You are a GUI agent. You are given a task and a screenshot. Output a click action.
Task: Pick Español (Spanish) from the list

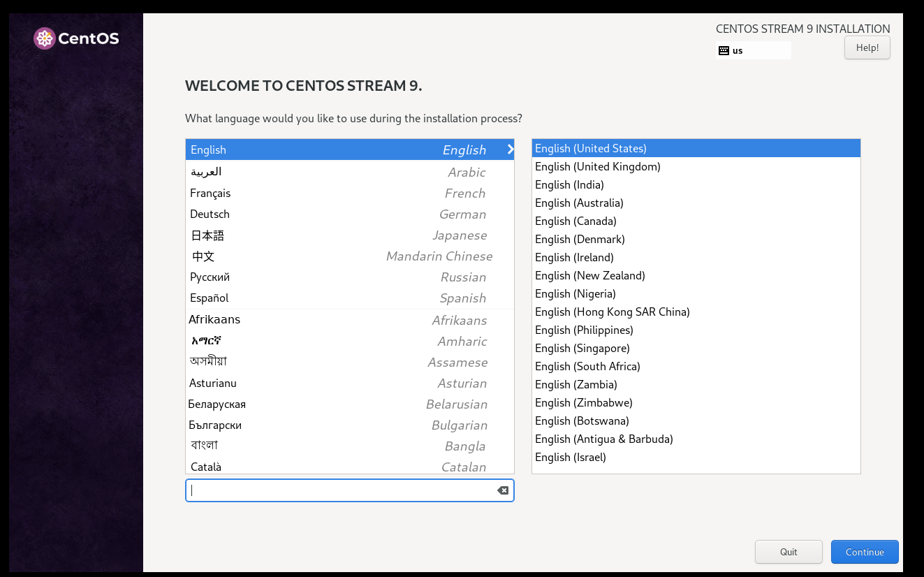[x=350, y=298]
